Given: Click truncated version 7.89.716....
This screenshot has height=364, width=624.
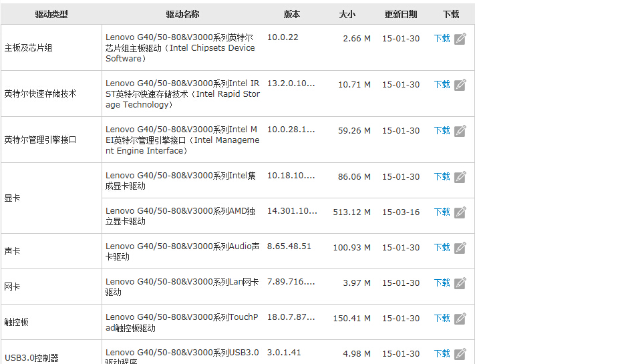Looking at the screenshot, I should [x=291, y=282].
